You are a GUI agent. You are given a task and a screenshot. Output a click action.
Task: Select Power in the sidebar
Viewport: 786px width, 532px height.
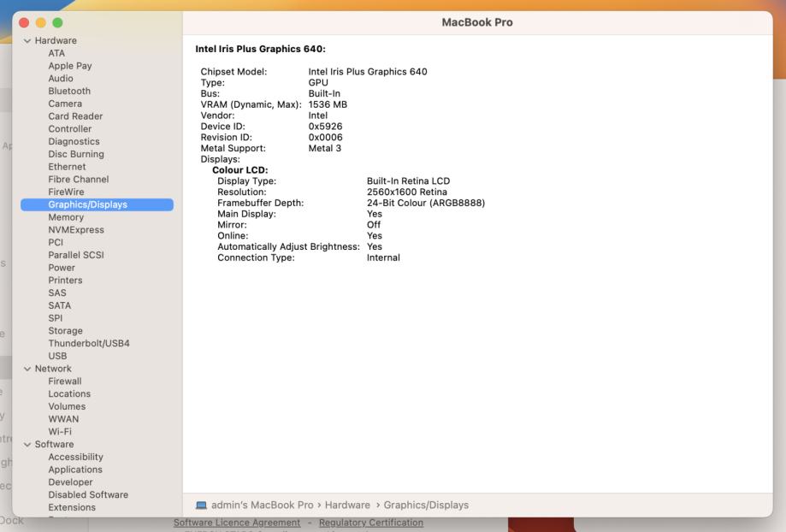tap(62, 267)
